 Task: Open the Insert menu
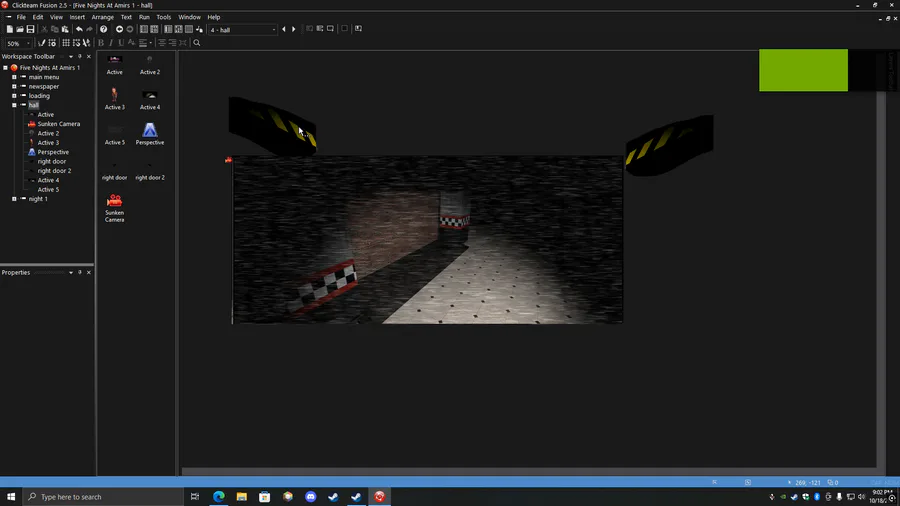point(77,17)
